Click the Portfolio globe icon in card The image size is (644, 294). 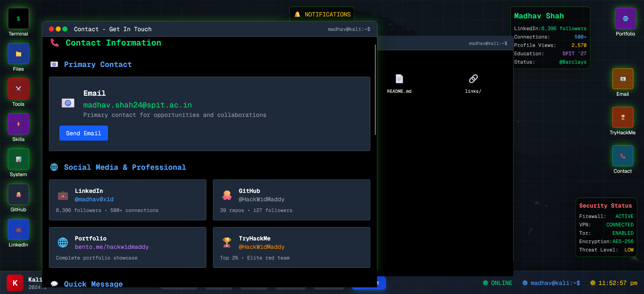tap(63, 242)
